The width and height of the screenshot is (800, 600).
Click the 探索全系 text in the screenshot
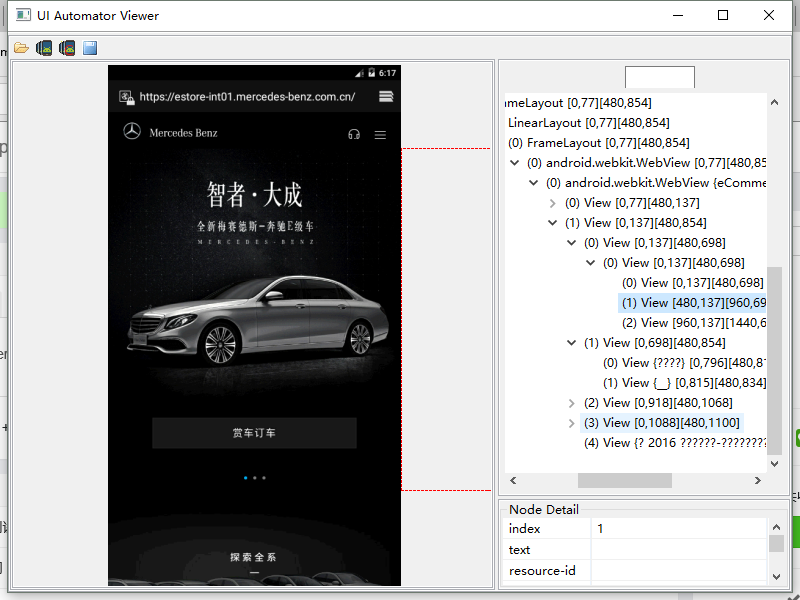253,557
